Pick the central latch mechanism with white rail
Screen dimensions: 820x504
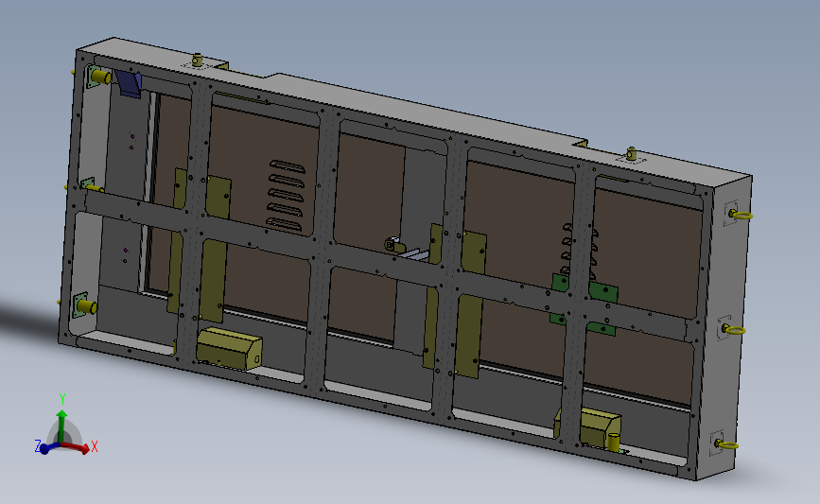point(407,249)
